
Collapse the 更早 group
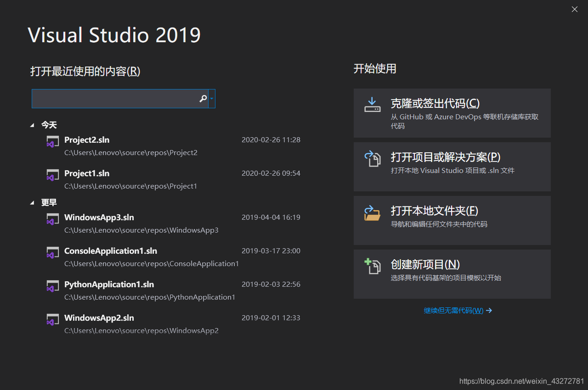[32, 202]
